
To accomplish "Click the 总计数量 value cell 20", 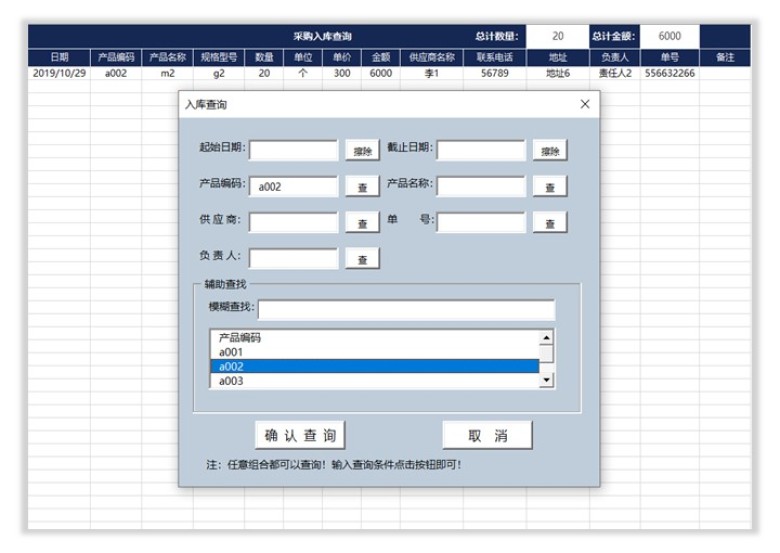I will click(558, 36).
